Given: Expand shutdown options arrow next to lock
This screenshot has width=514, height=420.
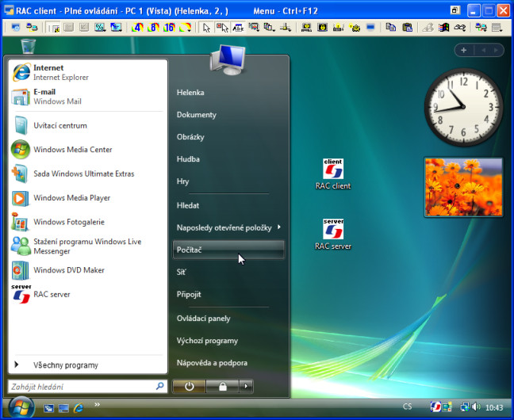Looking at the screenshot, I should (246, 387).
